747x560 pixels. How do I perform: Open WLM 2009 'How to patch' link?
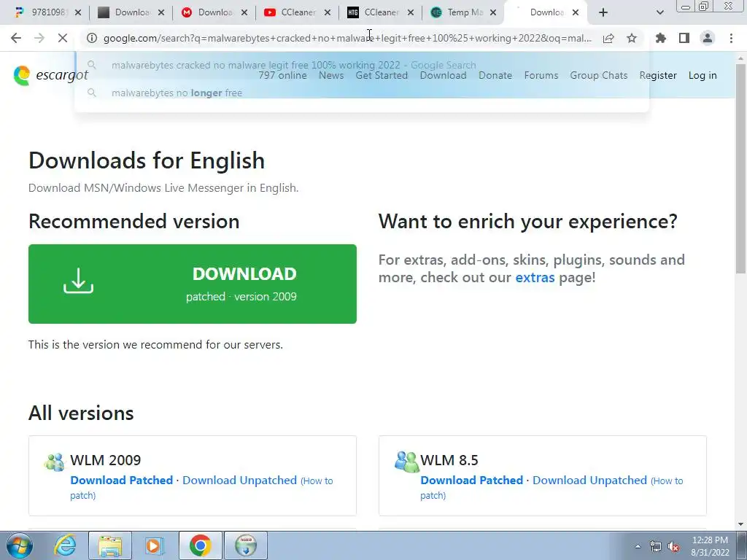pos(317,481)
